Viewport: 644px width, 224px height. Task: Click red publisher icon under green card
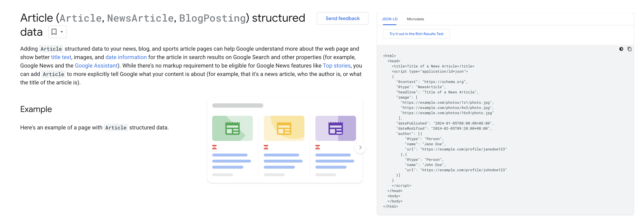[214, 147]
